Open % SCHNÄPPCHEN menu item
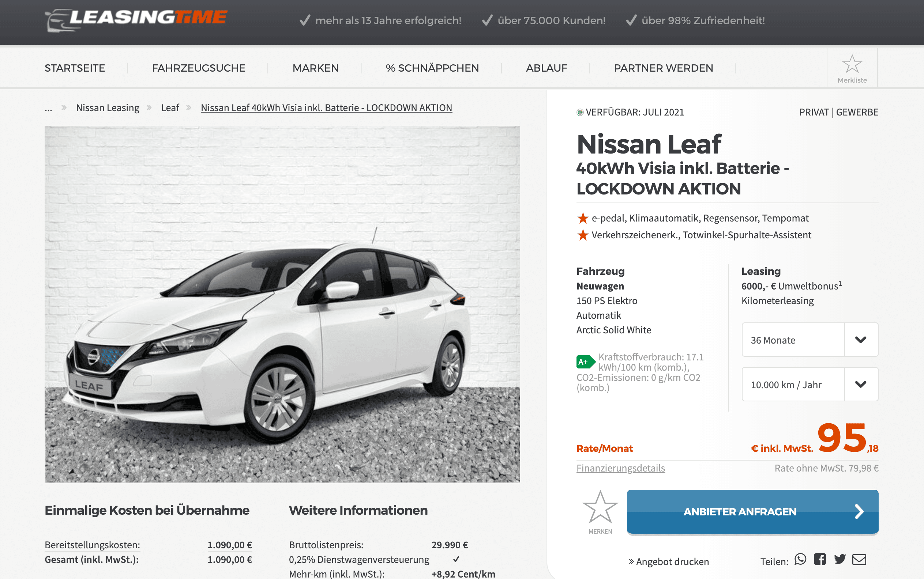 point(432,68)
